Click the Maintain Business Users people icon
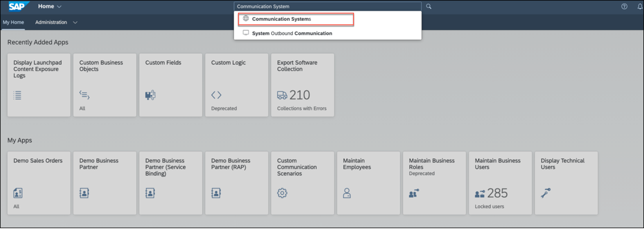Screen dimensions: 644x230 (x=480, y=193)
